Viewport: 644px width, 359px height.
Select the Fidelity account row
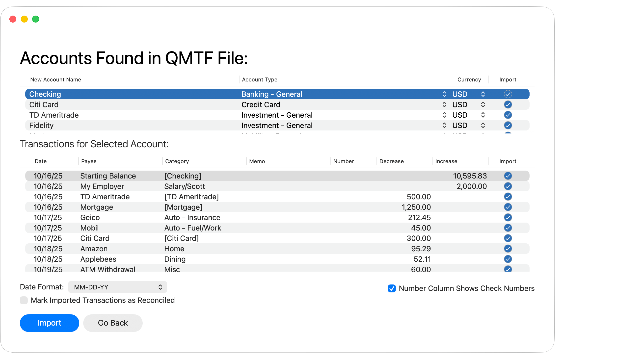pyautogui.click(x=125, y=126)
